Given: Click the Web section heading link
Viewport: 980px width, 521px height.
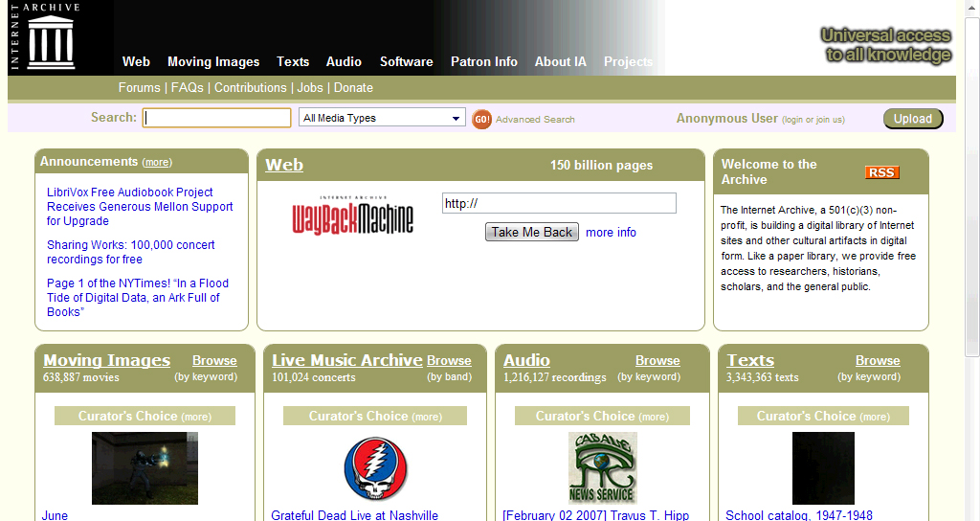Looking at the screenshot, I should pos(283,165).
